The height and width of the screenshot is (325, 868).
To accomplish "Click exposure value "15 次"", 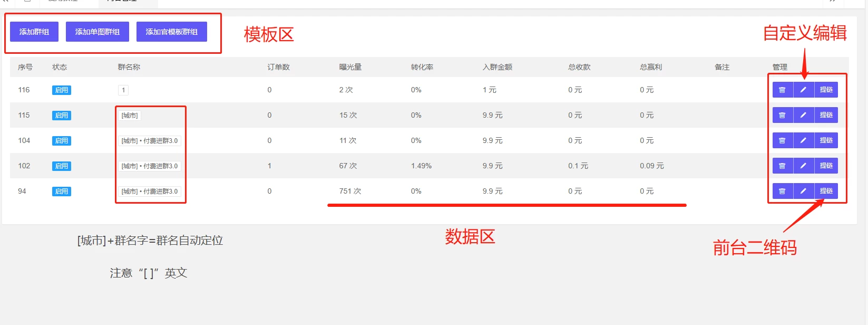I will 348,115.
